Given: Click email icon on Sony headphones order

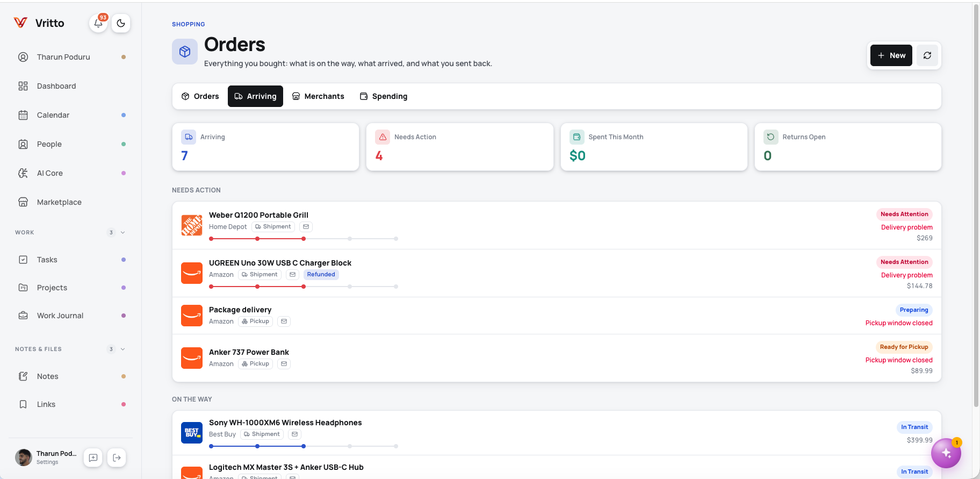Looking at the screenshot, I should tap(294, 434).
